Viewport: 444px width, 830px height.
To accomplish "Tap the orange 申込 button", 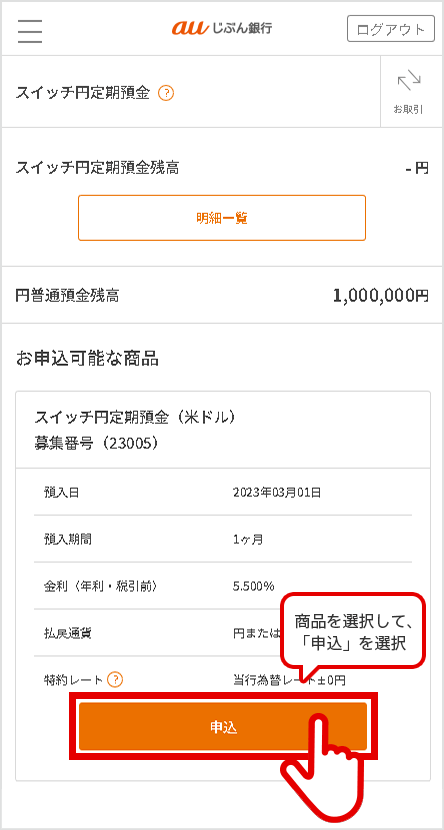I will (x=223, y=726).
